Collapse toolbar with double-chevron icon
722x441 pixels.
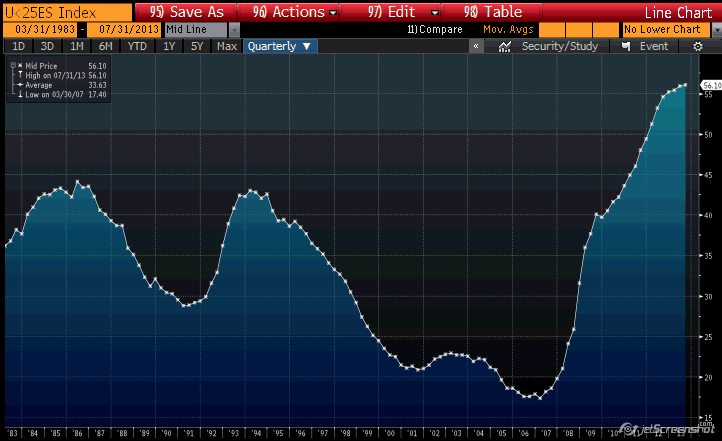click(x=476, y=46)
